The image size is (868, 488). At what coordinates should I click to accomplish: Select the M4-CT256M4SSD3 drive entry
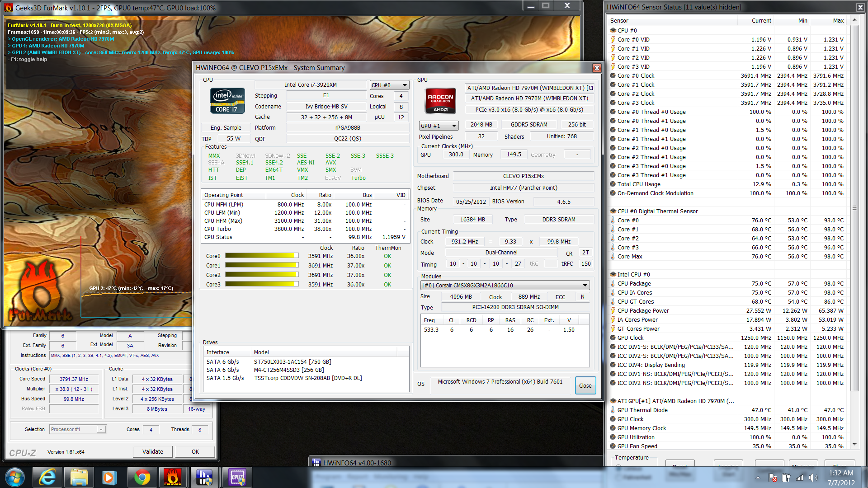click(305, 370)
